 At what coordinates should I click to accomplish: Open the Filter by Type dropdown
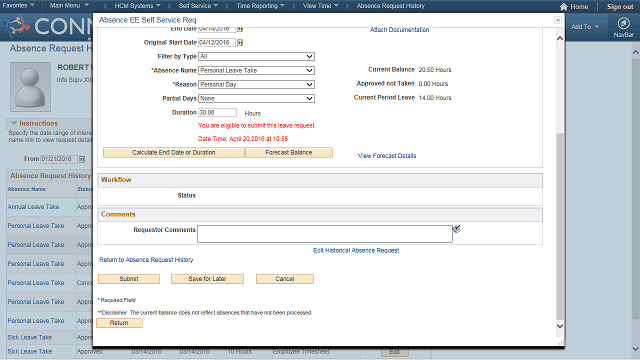(256, 56)
